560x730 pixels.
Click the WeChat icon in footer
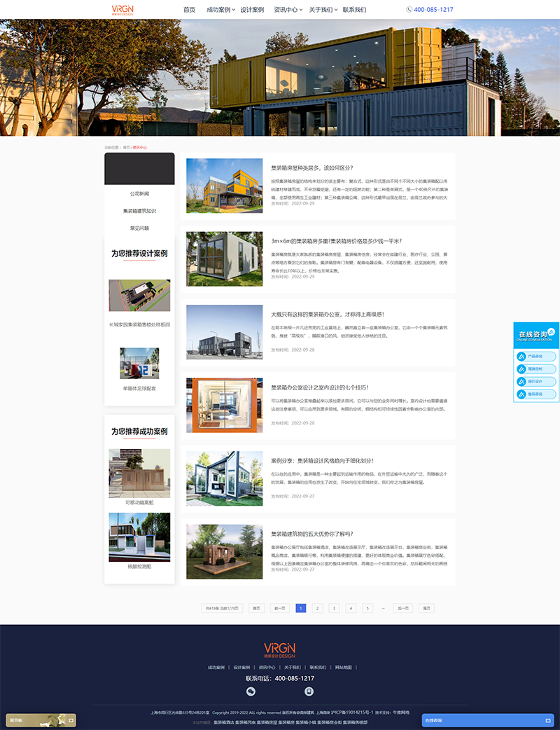pos(251,691)
